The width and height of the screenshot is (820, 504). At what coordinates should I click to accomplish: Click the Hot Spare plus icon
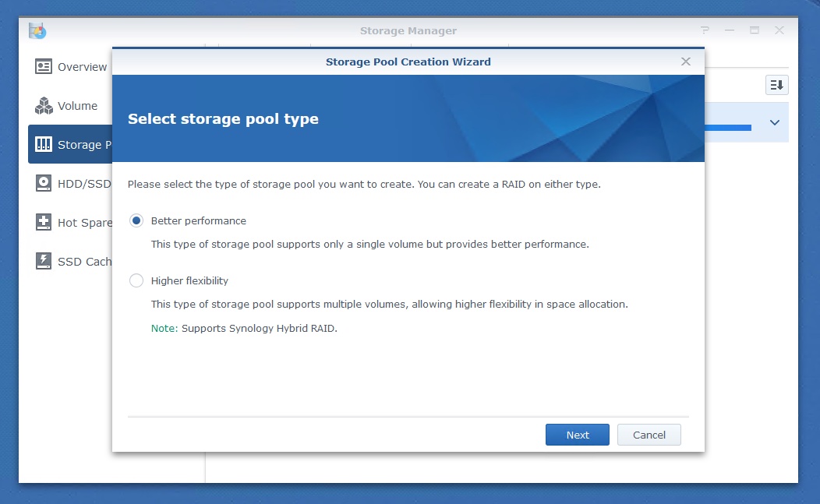(x=44, y=223)
